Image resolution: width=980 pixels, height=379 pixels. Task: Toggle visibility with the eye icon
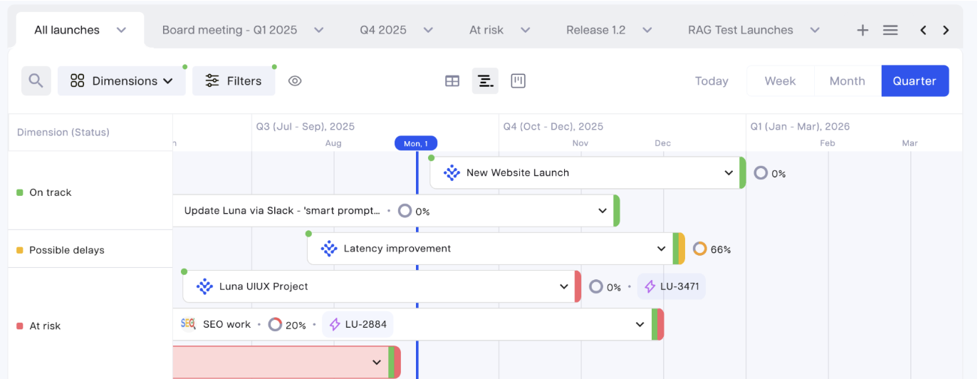click(x=295, y=81)
